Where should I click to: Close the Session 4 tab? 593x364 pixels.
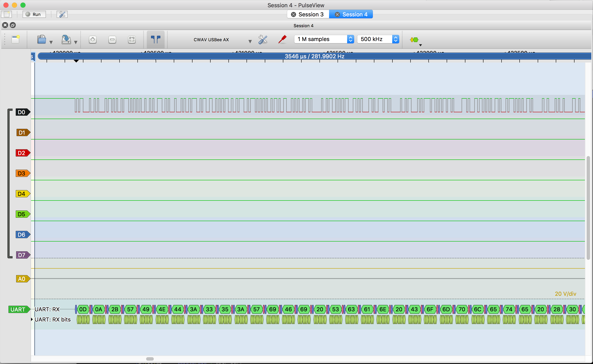[x=337, y=14]
